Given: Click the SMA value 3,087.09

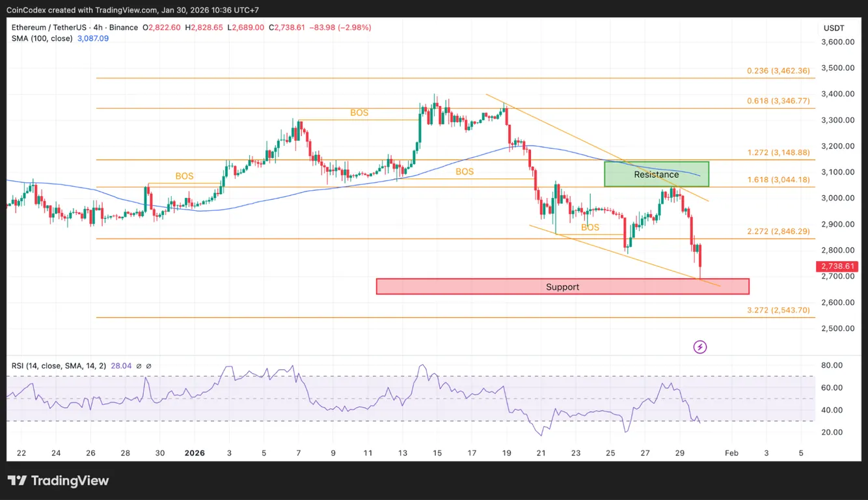Looking at the screenshot, I should click(93, 38).
